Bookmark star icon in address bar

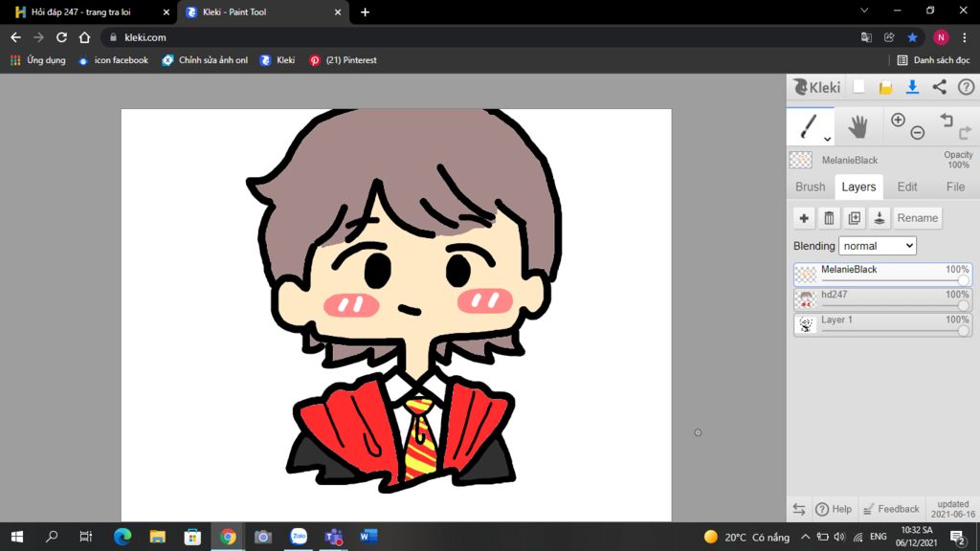point(912,37)
